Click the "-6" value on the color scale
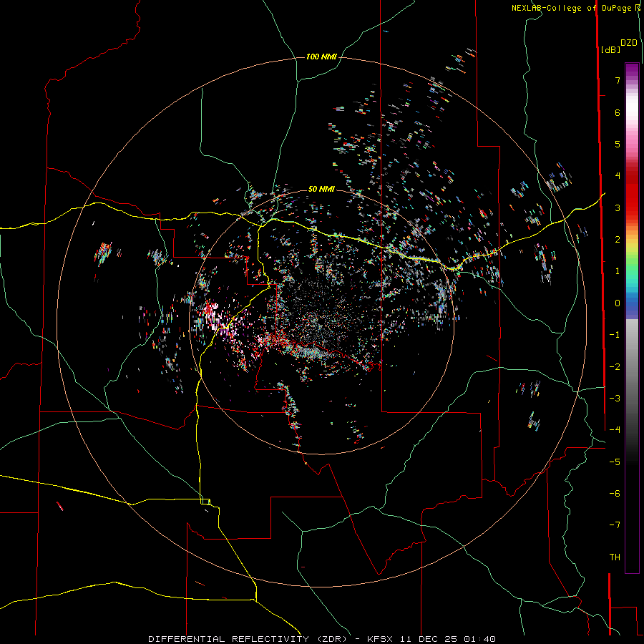The image size is (644, 644). (x=615, y=494)
